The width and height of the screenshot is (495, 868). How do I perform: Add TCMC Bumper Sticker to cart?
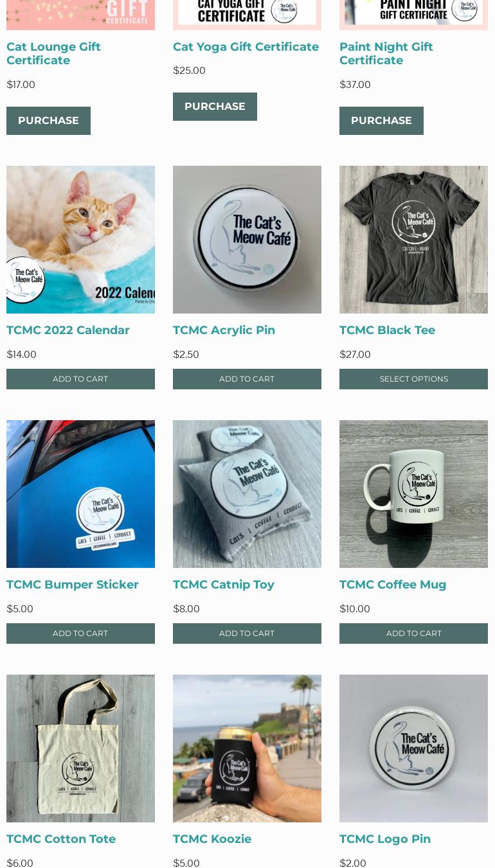point(80,633)
